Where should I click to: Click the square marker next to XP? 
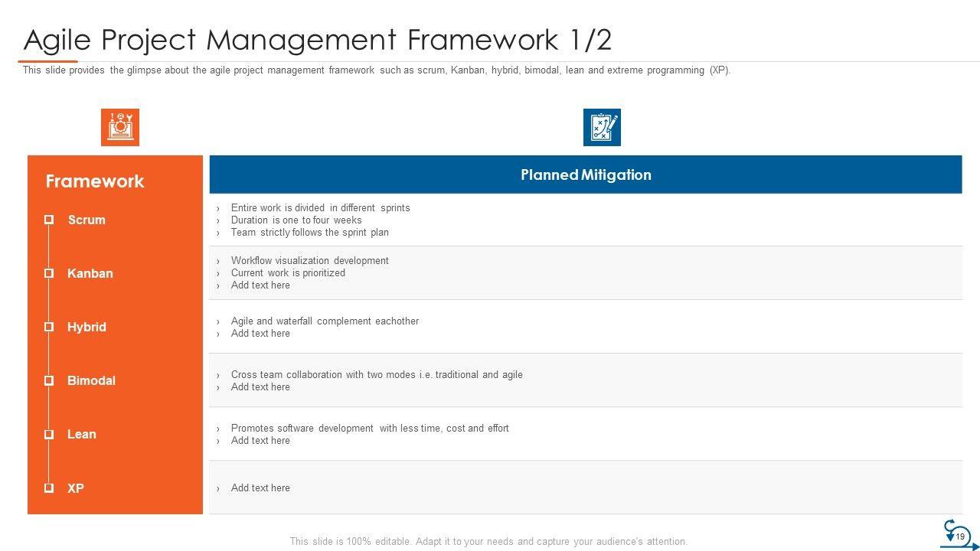tap(49, 487)
